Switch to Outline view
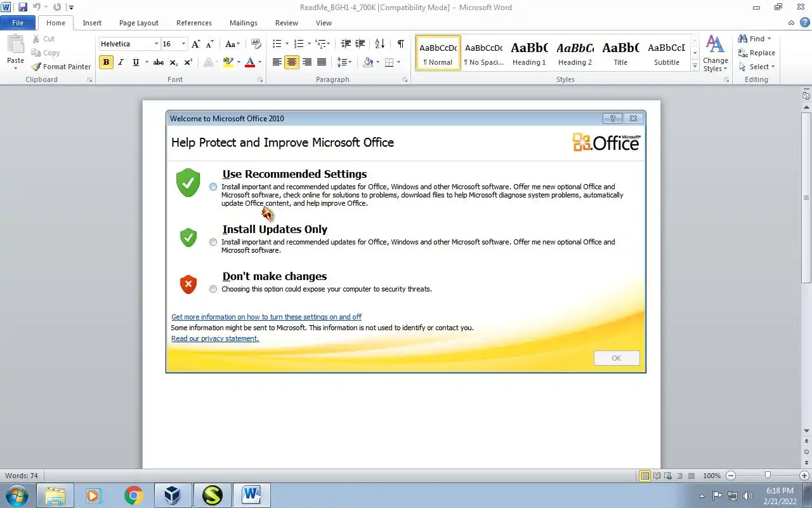 pos(679,476)
